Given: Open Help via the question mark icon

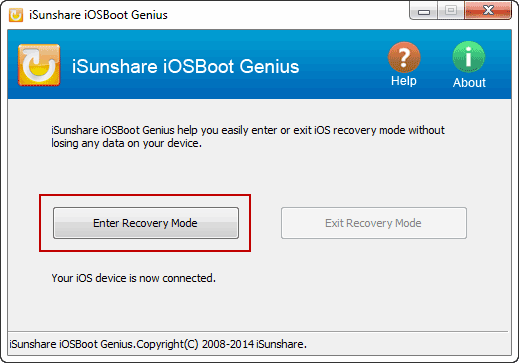Looking at the screenshot, I should tap(404, 57).
